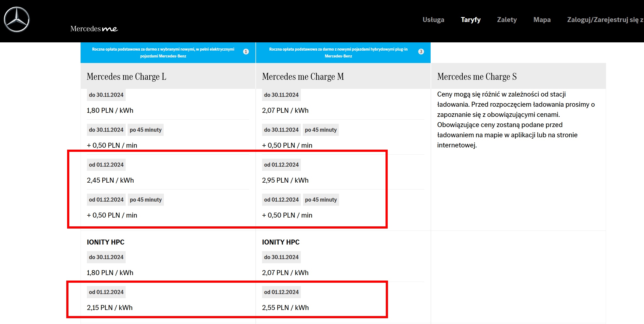The width and height of the screenshot is (644, 324).
Task: Click 2,15 PLN / kWh IONITY price in Charge L
Action: tap(110, 307)
